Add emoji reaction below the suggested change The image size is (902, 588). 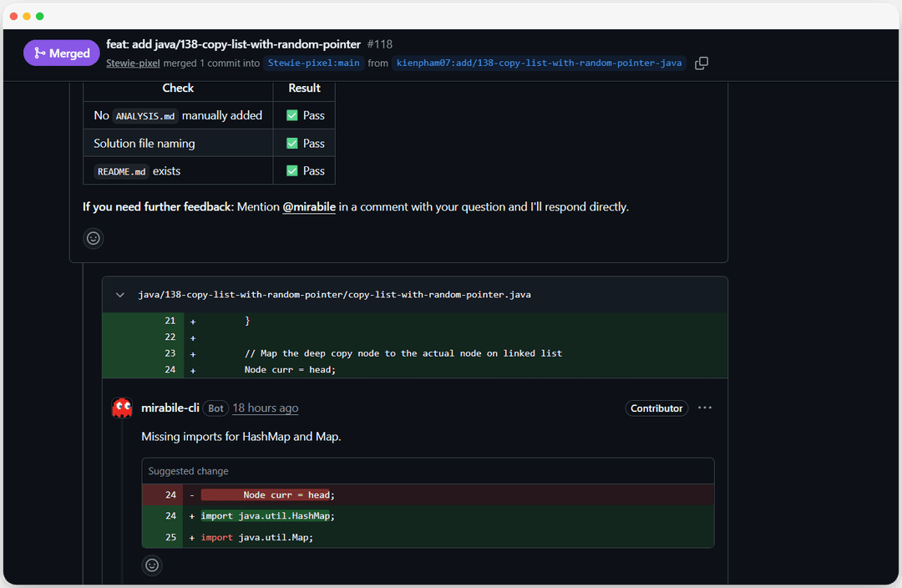(x=152, y=565)
